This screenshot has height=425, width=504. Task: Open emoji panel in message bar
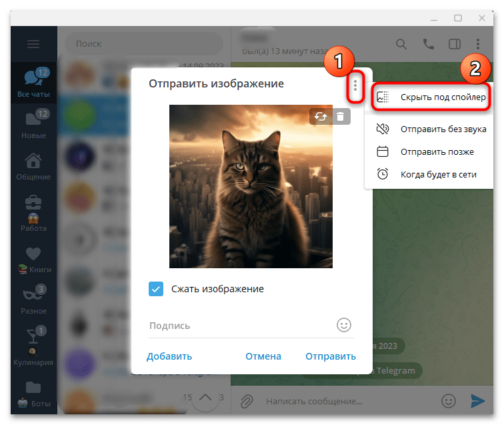coord(449,401)
